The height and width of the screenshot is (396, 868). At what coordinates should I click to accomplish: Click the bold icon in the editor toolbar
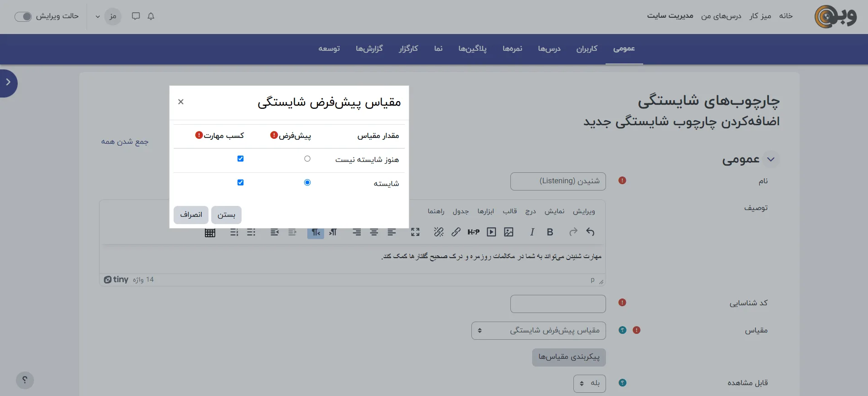coord(550,232)
